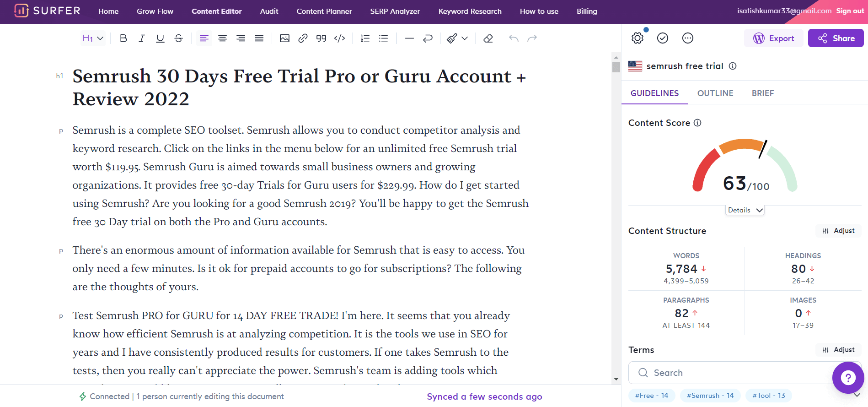
Task: Insert a horizontal divider line
Action: [x=409, y=38]
